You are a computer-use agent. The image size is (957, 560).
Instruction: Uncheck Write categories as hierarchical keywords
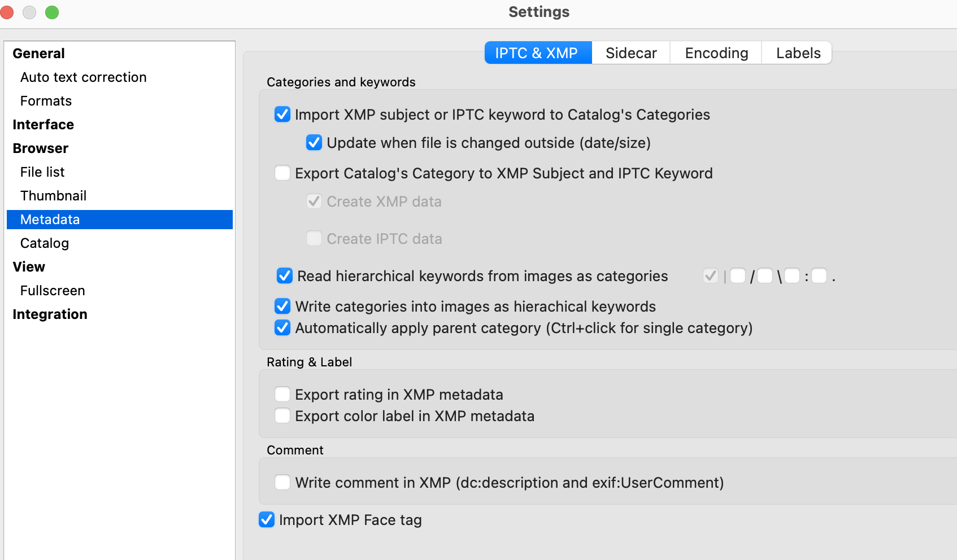282,307
